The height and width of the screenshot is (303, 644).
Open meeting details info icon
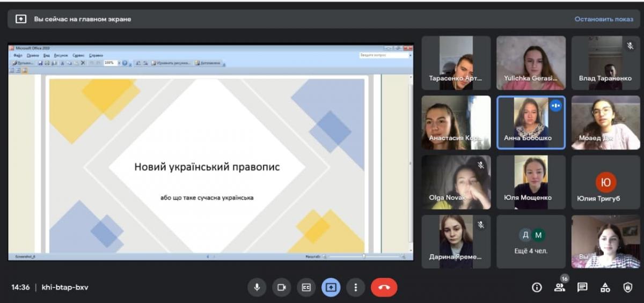pyautogui.click(x=537, y=287)
